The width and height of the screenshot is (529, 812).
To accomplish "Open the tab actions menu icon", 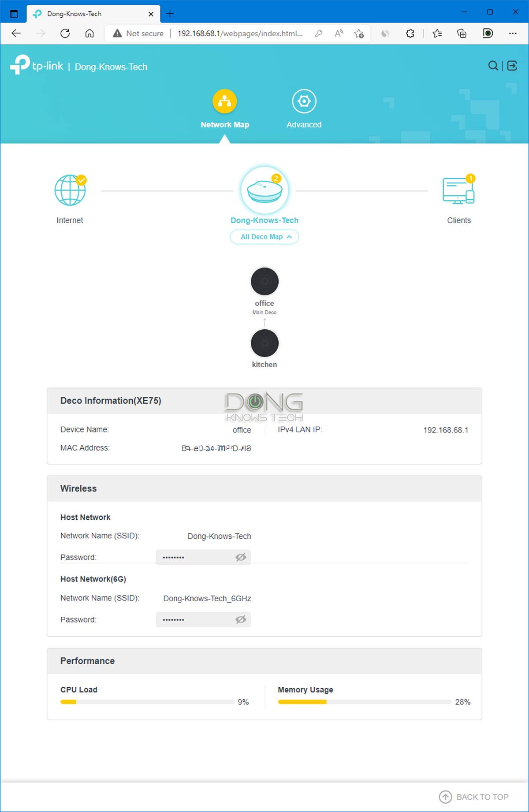I will click(14, 14).
